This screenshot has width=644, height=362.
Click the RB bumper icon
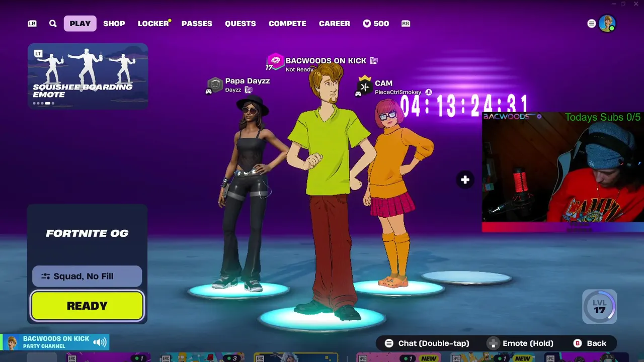coord(406,24)
